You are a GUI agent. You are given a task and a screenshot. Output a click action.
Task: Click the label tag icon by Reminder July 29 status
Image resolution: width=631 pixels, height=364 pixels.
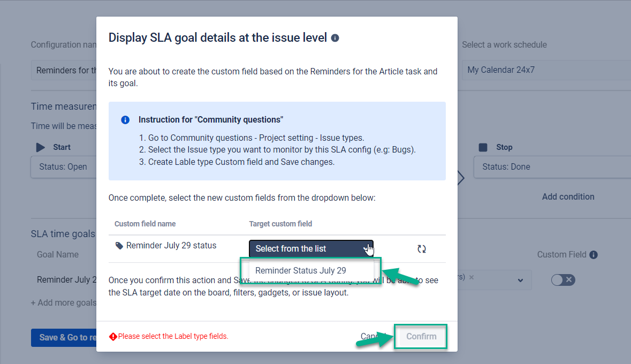119,245
